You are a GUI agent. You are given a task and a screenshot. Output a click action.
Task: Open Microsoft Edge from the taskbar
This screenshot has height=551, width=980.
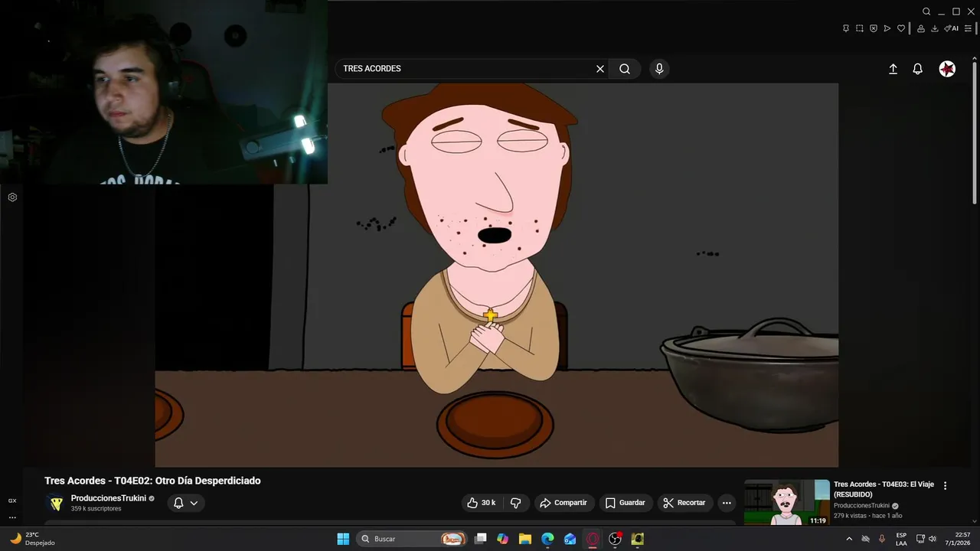pos(547,539)
